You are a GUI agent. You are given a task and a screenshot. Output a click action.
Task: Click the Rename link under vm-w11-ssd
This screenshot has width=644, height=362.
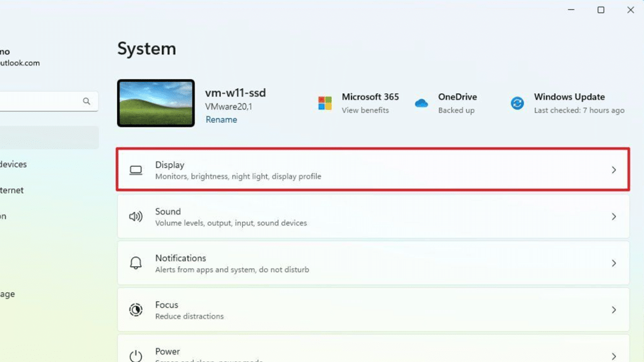click(221, 120)
